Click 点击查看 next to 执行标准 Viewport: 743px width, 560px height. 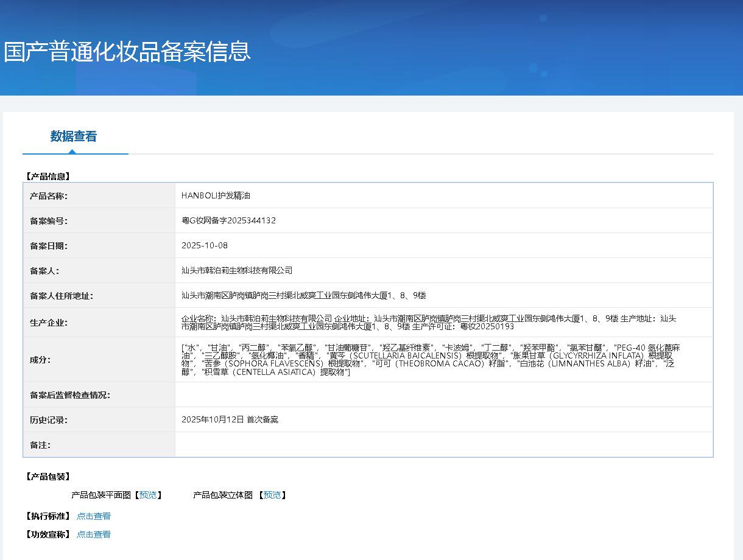point(93,516)
